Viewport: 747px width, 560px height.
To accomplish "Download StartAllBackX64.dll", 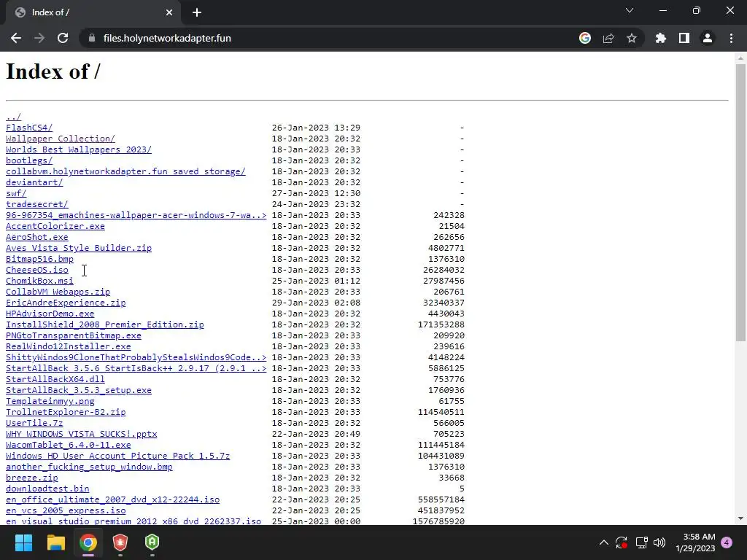I will tap(55, 379).
